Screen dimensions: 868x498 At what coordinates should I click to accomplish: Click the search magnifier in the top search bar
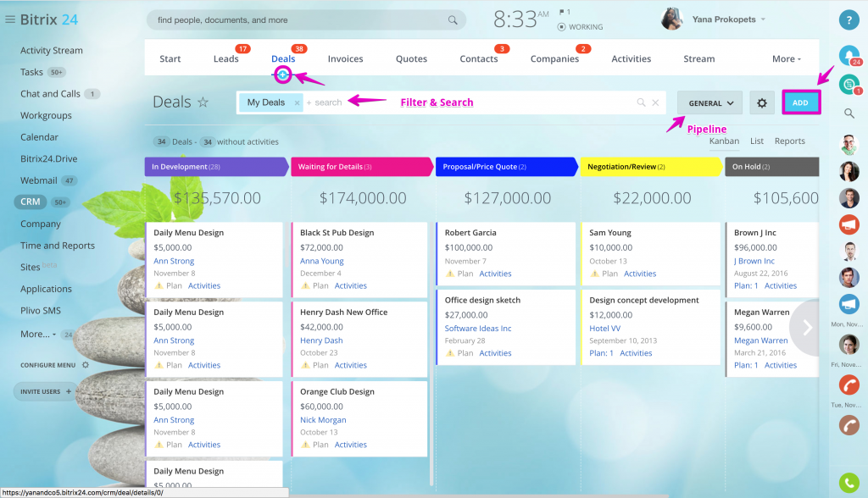(453, 20)
